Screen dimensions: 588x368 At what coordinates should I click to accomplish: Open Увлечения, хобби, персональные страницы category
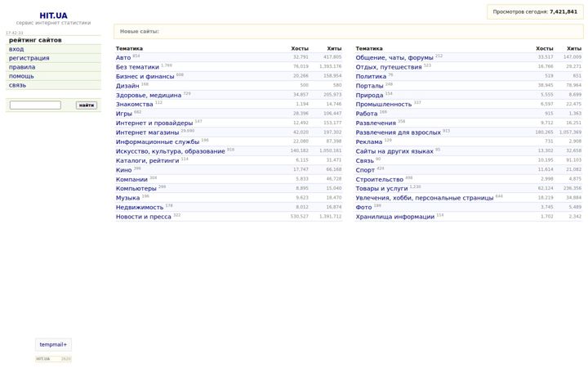coord(425,198)
